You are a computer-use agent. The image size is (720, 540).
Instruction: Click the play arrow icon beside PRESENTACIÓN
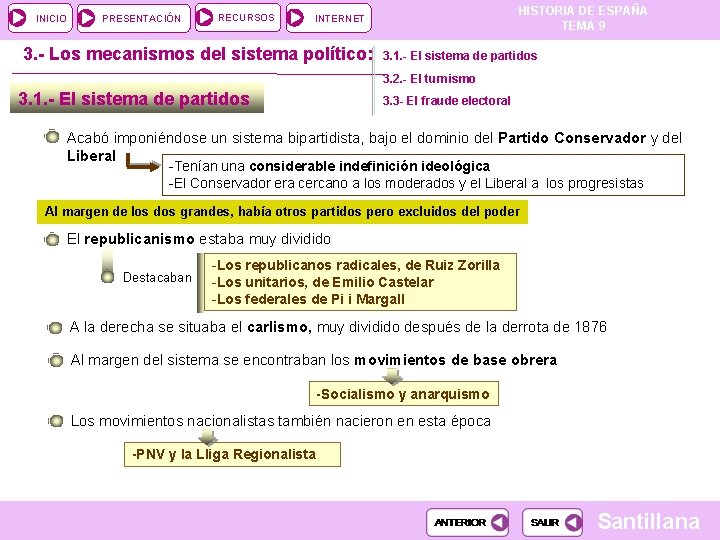87,18
